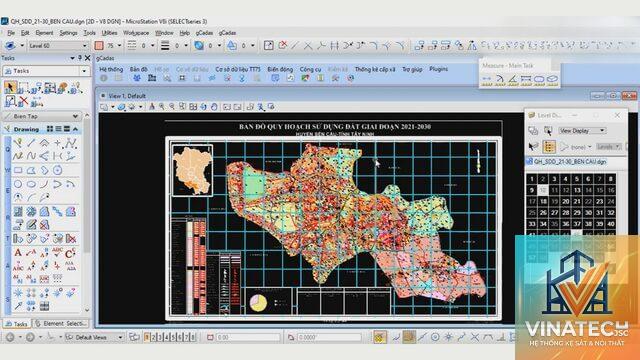Viewport: 640px width, 360px height.
Task: Toggle level 13 in Level Display grid
Action: point(577,190)
